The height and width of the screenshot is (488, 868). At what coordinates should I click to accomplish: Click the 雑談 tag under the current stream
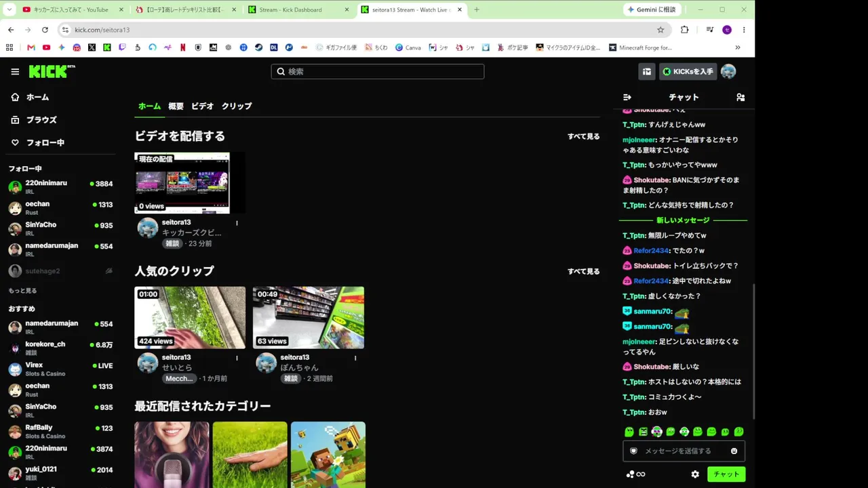tap(173, 243)
